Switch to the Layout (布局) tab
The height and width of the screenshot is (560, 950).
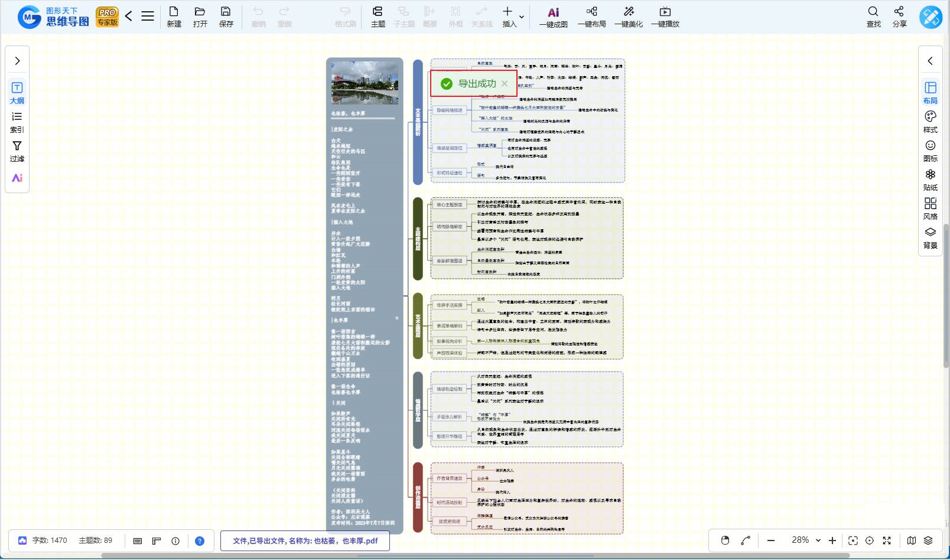tap(930, 93)
